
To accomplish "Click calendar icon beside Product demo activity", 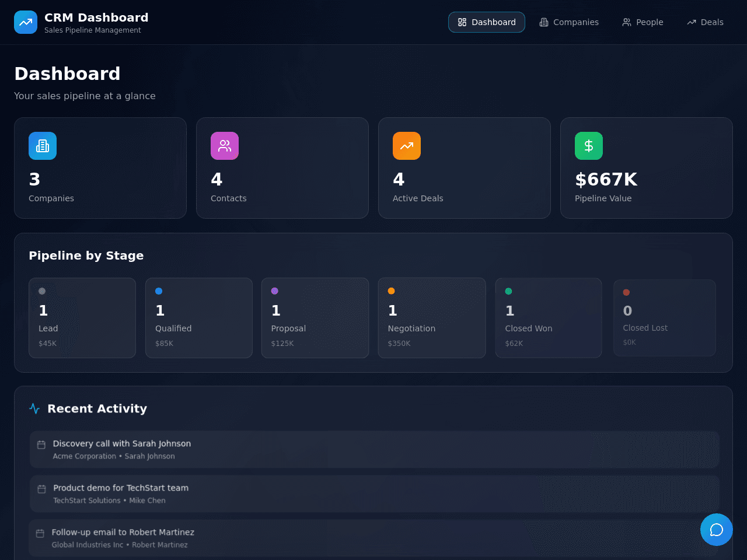I will (x=41, y=489).
